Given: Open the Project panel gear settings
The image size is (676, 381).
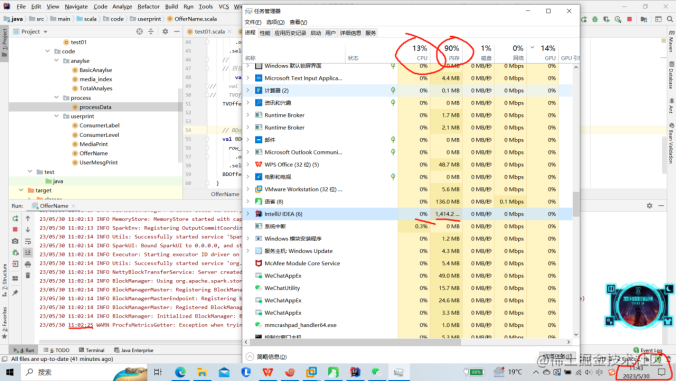Looking at the screenshot, I should 165,31.
